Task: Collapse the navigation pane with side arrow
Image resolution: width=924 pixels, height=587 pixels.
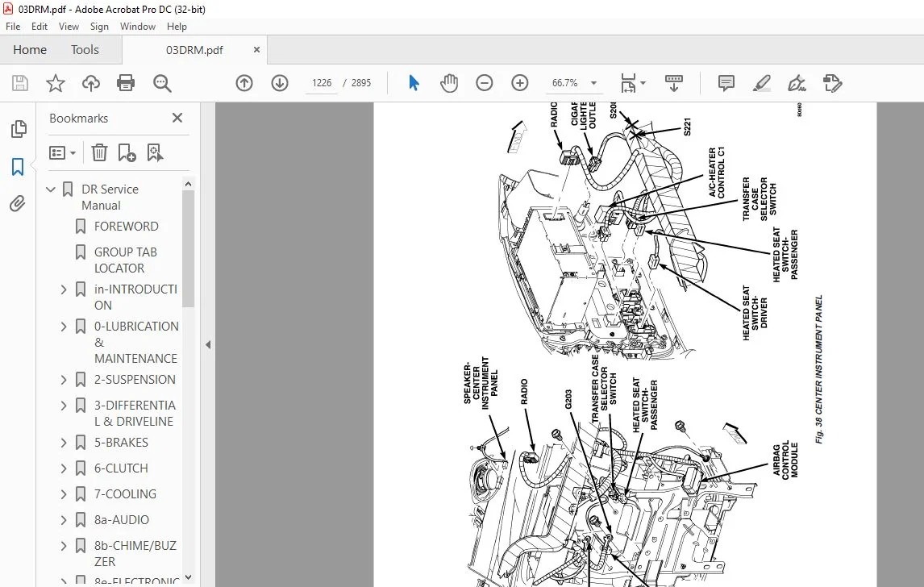Action: point(208,345)
